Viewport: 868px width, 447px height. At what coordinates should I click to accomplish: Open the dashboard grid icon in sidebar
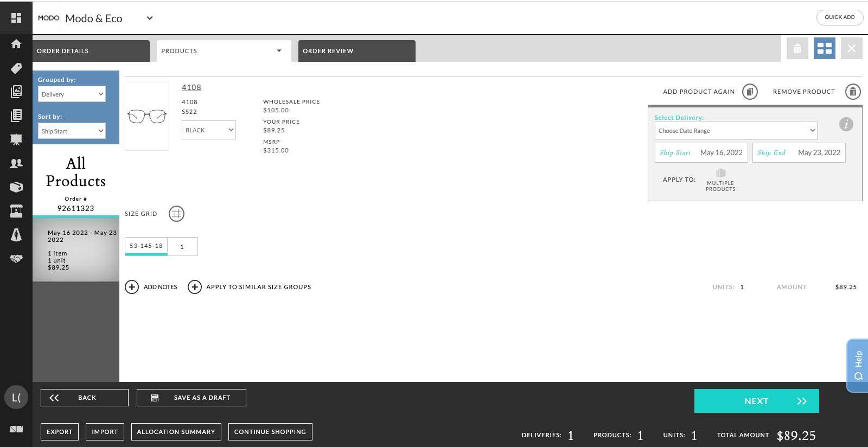pos(16,18)
